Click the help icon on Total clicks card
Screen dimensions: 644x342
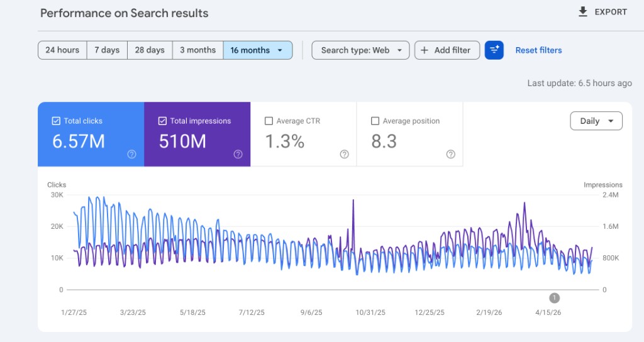(x=131, y=154)
